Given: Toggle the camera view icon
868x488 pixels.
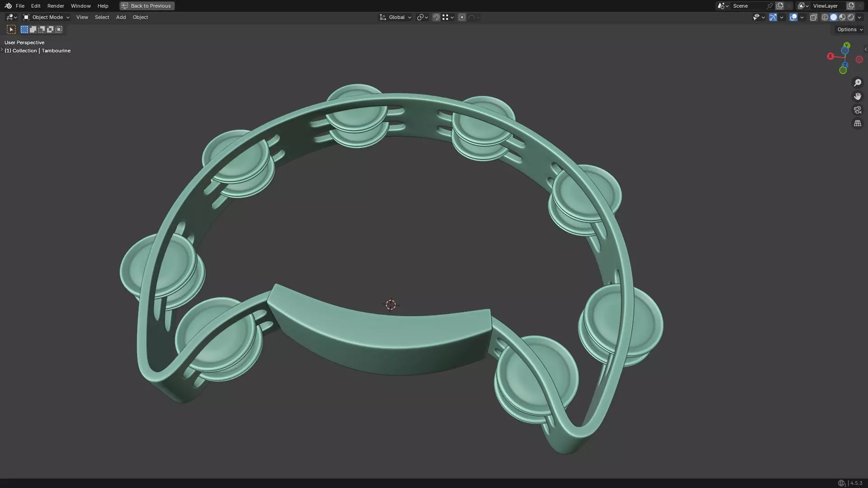Looking at the screenshot, I should click(858, 110).
